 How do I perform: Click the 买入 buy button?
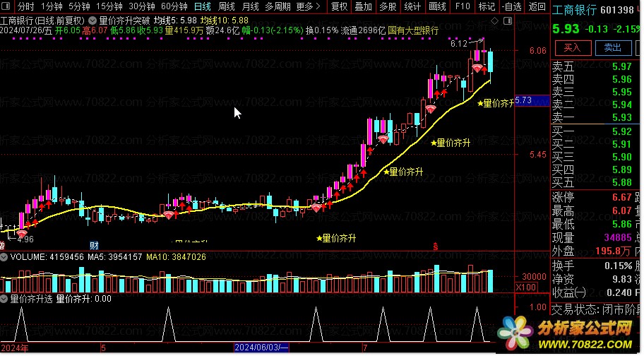pyautogui.click(x=573, y=48)
